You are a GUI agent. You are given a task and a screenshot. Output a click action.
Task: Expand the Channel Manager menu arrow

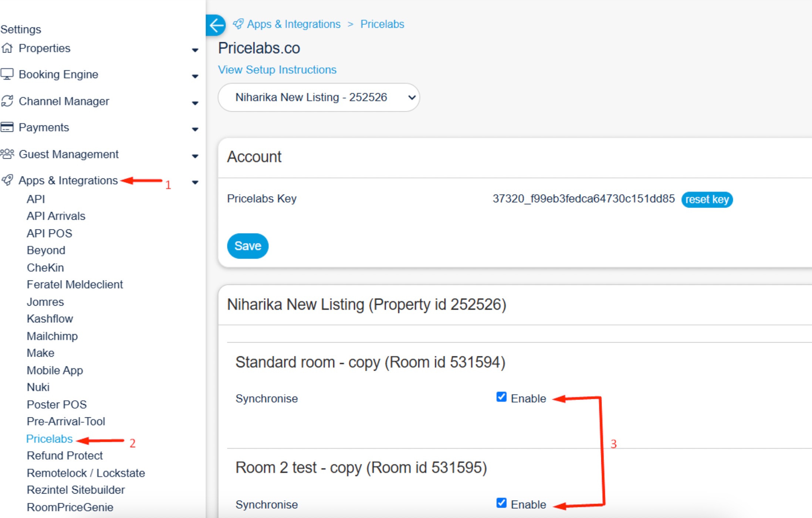click(195, 103)
